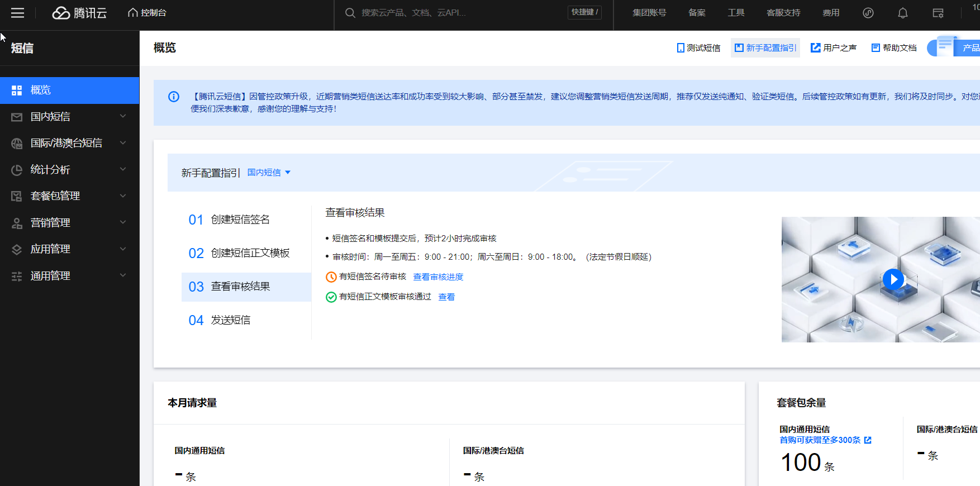
Task: Open 帮助文档 link
Action: [894, 48]
